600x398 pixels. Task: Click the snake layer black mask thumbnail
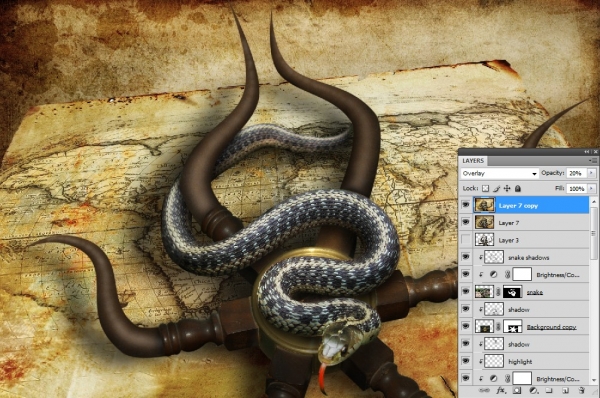point(512,292)
